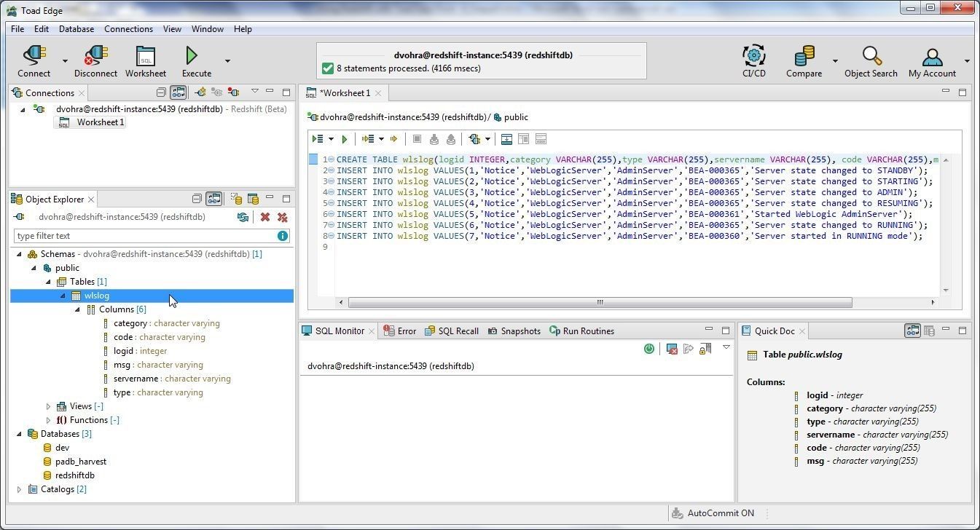The width and height of the screenshot is (980, 530).
Task: Open Object Search
Action: click(871, 62)
